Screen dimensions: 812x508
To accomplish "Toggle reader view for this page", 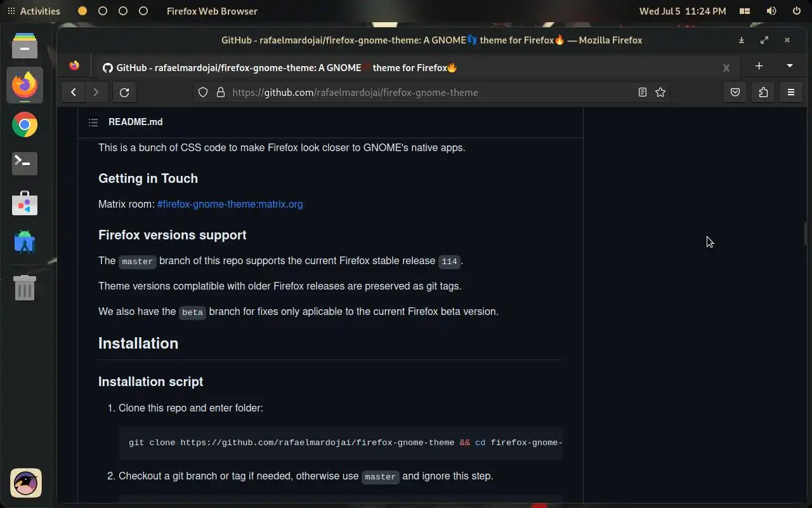I will pyautogui.click(x=643, y=92).
